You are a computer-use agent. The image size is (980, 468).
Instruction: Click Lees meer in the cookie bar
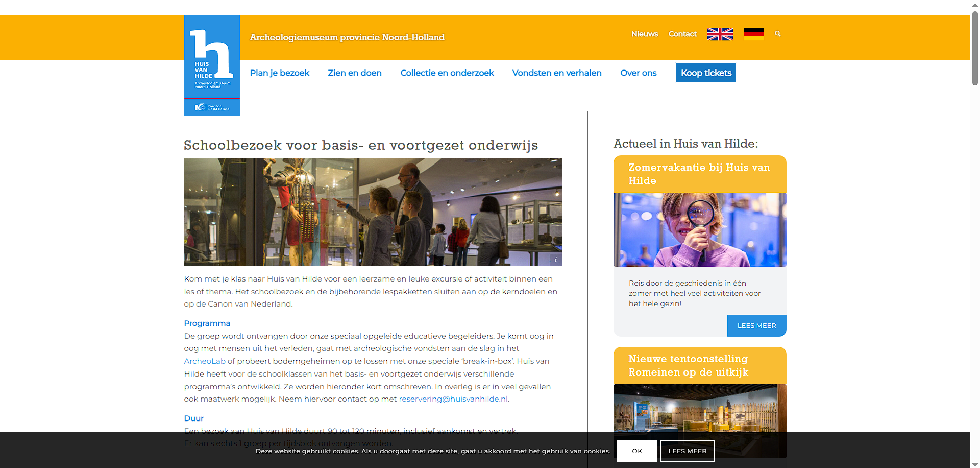click(x=687, y=451)
